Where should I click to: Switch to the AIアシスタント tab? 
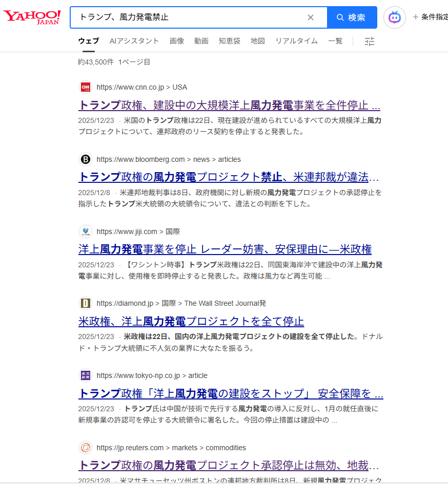pos(134,41)
